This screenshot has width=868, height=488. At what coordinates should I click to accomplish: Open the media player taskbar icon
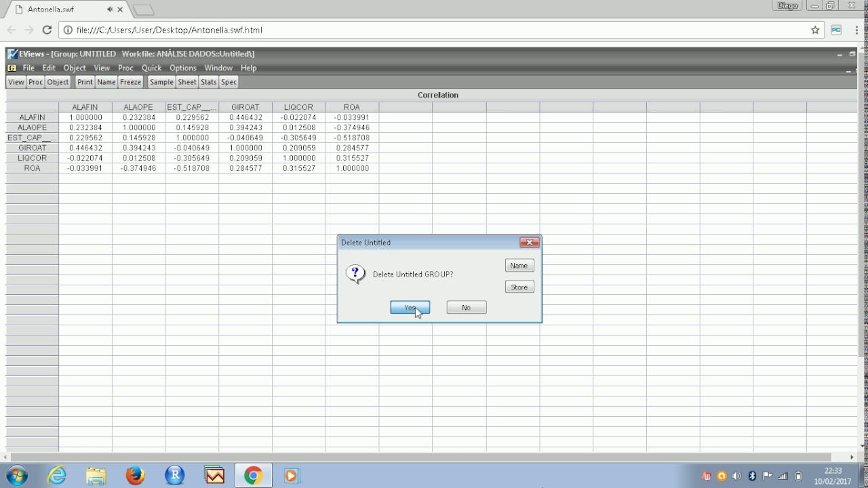pyautogui.click(x=292, y=476)
